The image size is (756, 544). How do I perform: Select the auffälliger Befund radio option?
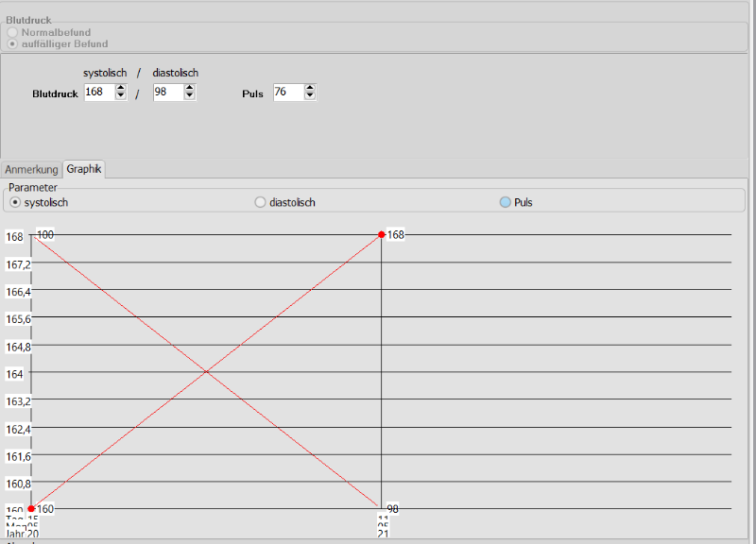(x=13, y=43)
